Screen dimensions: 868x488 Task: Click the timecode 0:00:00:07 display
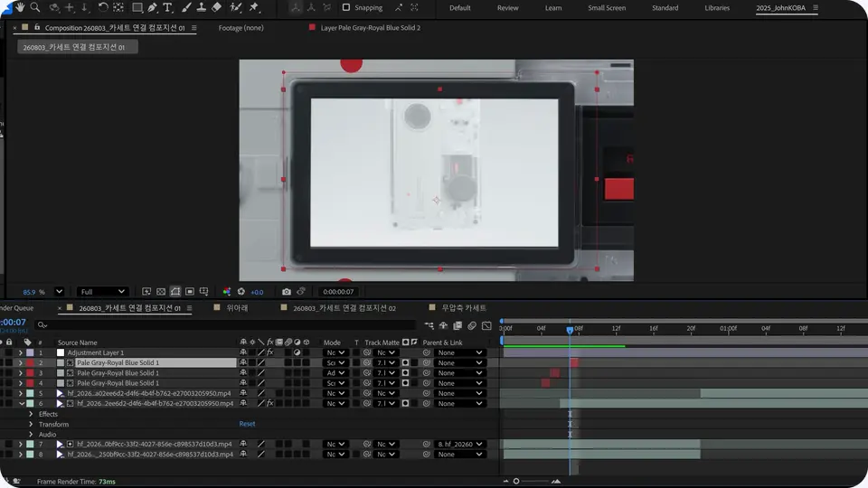click(338, 292)
